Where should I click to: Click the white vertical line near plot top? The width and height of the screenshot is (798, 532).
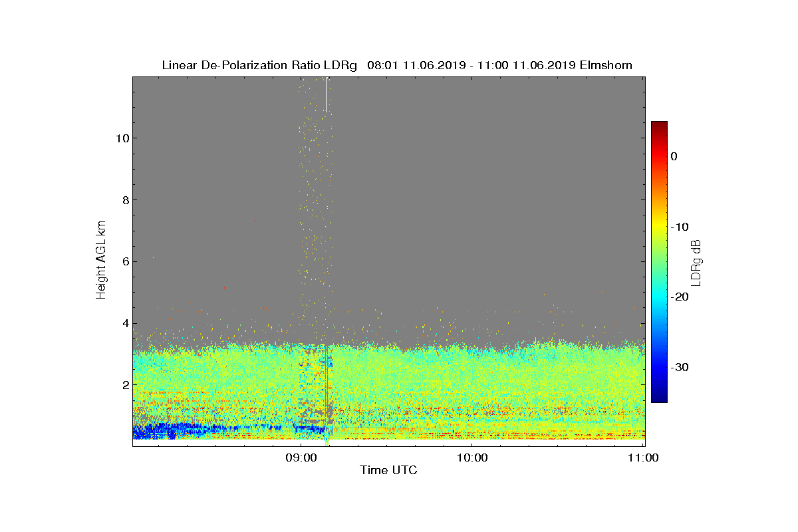click(x=327, y=94)
